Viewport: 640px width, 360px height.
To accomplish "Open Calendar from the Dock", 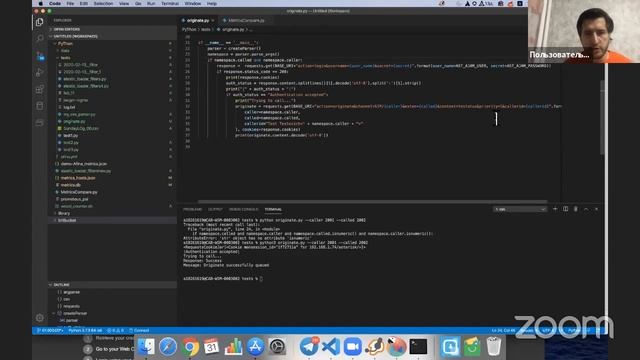I will (x=211, y=347).
